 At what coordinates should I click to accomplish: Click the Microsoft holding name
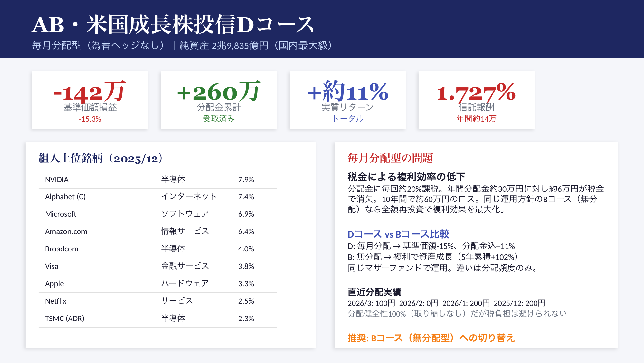61,214
